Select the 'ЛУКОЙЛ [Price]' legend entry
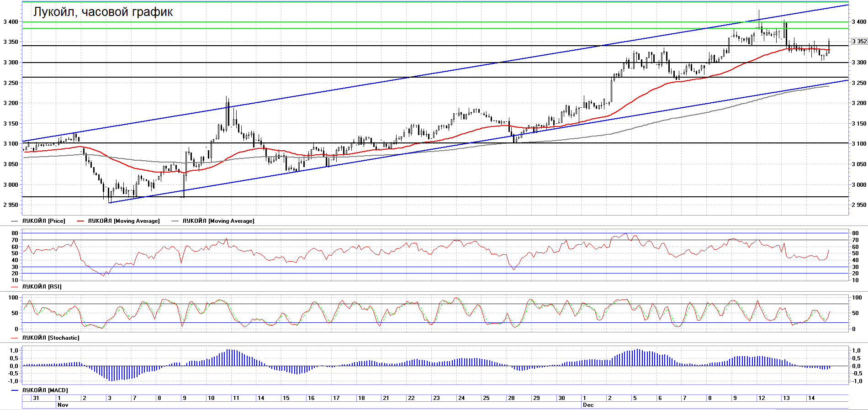Viewport: 868px width, 410px height. (38, 221)
